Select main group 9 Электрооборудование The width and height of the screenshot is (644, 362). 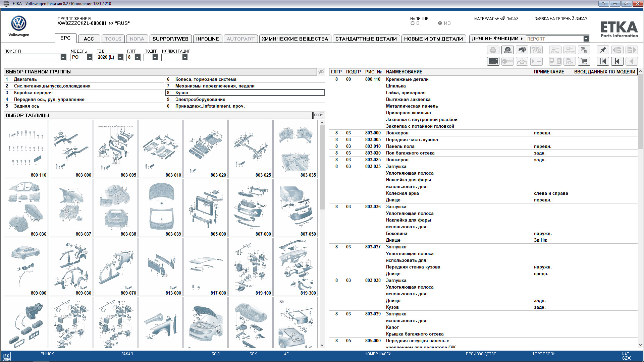coord(200,99)
